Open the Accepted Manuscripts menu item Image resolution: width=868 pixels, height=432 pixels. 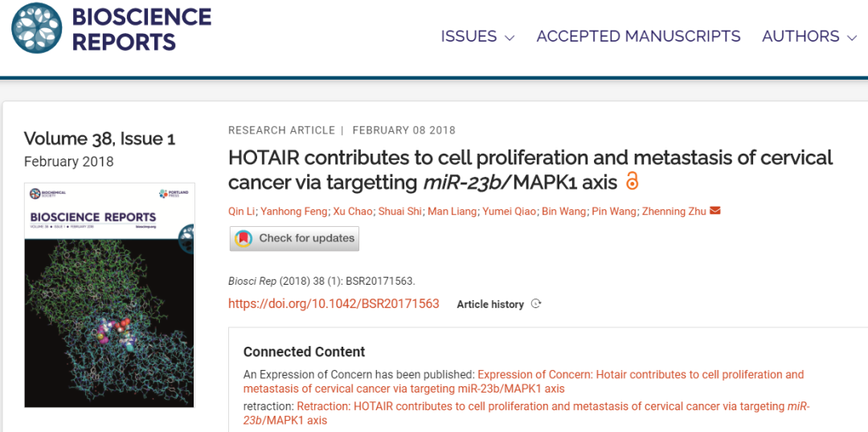tap(638, 36)
